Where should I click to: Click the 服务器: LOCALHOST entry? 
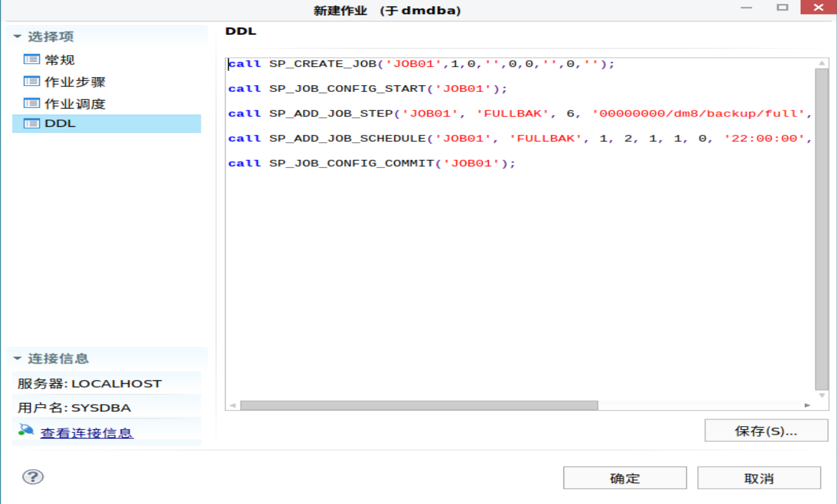pyautogui.click(x=90, y=384)
